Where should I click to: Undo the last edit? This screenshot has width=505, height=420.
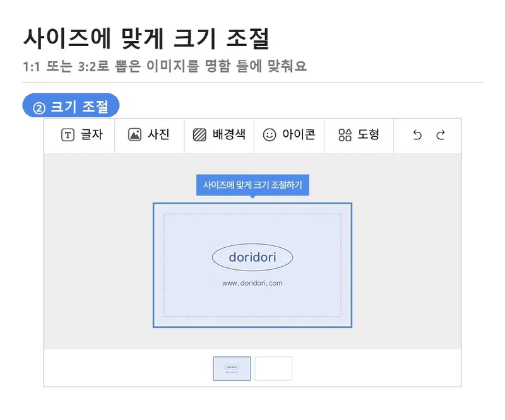click(417, 135)
